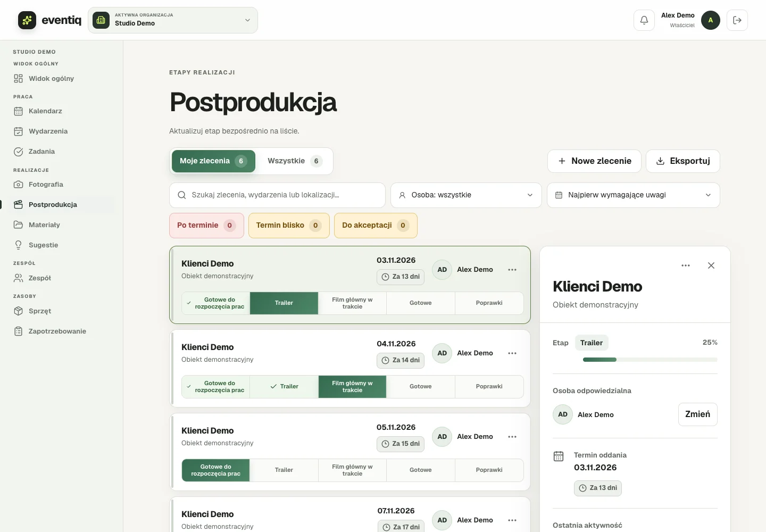Open the three-dot menu for the 07.11.2026 order

[512, 520]
